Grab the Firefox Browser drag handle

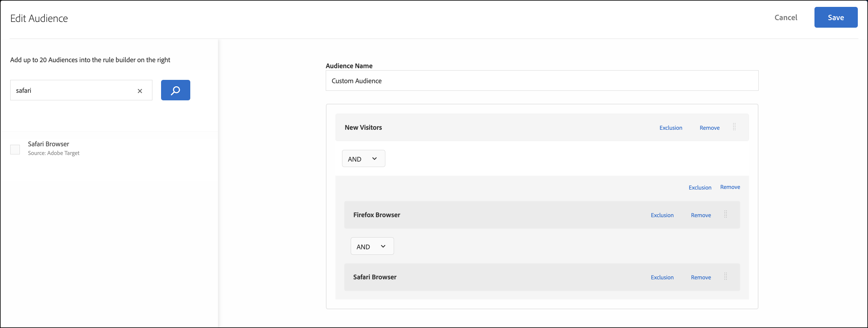coord(725,214)
